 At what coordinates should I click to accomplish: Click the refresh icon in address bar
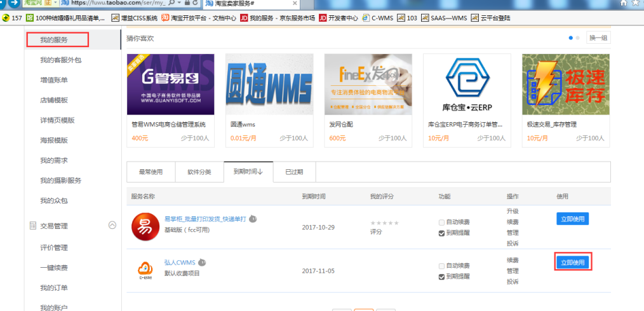(x=195, y=3)
